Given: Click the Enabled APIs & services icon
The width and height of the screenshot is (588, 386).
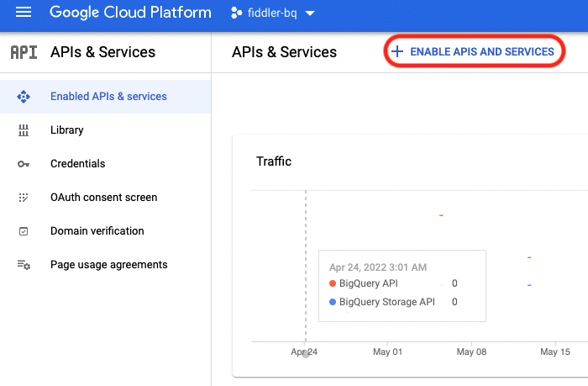Looking at the screenshot, I should pyautogui.click(x=24, y=97).
